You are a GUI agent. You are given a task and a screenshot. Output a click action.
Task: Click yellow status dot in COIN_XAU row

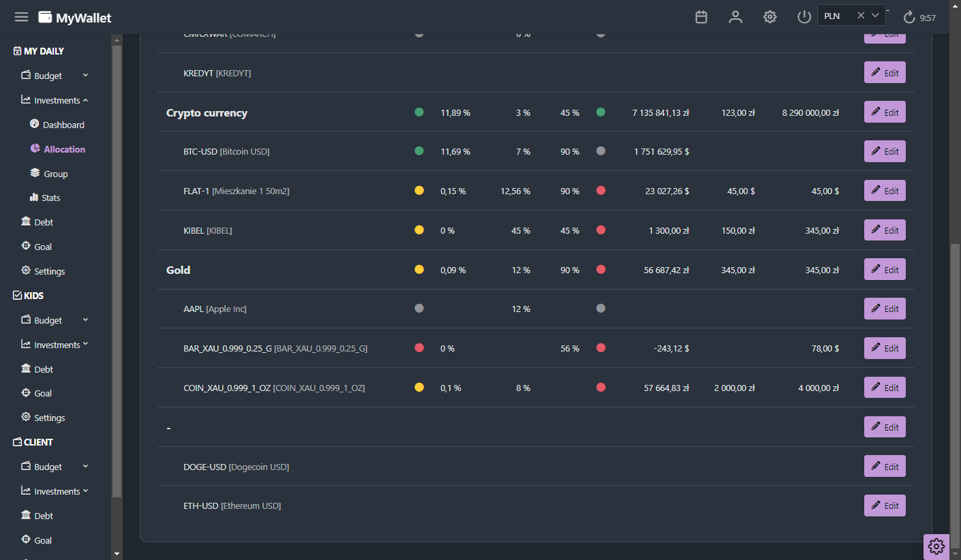tap(419, 387)
